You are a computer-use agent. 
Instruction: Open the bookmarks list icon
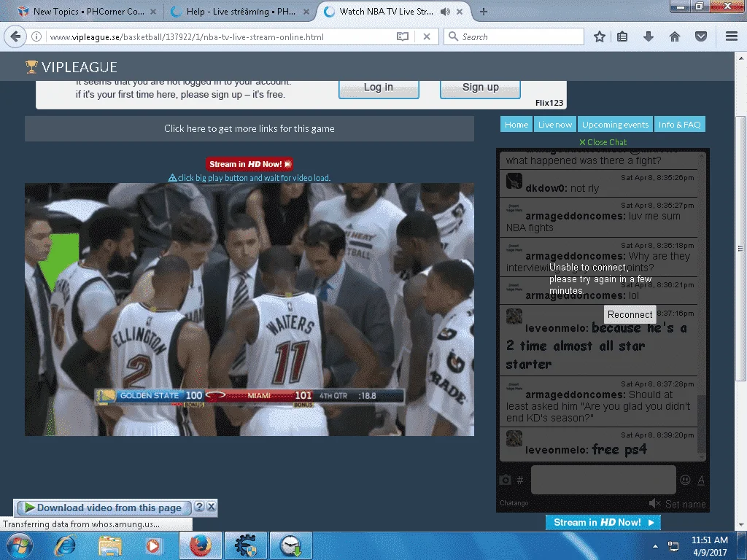pyautogui.click(x=622, y=36)
